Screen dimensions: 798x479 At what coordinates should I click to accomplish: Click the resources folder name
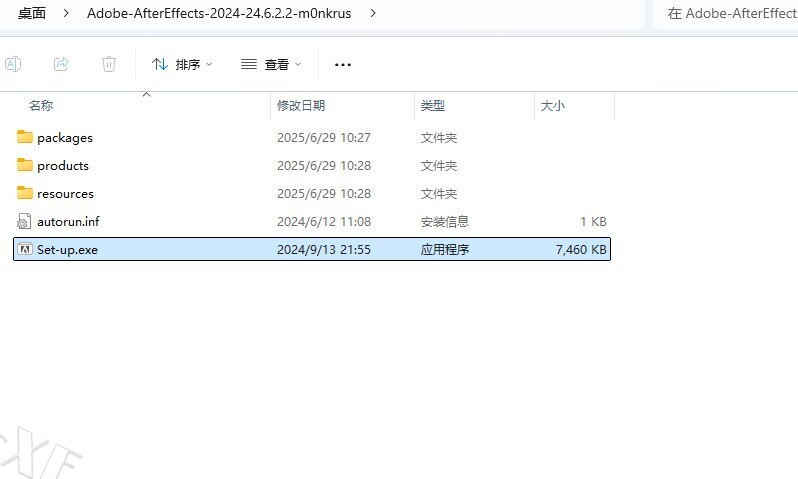(x=65, y=194)
